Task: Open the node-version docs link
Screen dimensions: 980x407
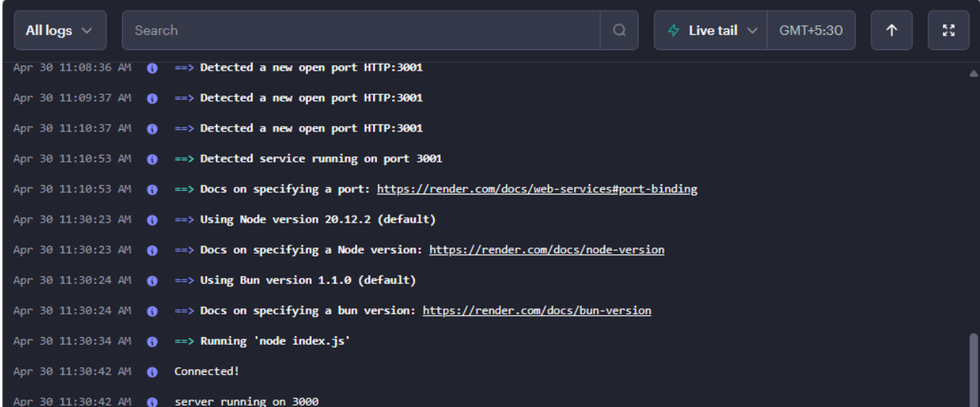Action: click(546, 250)
